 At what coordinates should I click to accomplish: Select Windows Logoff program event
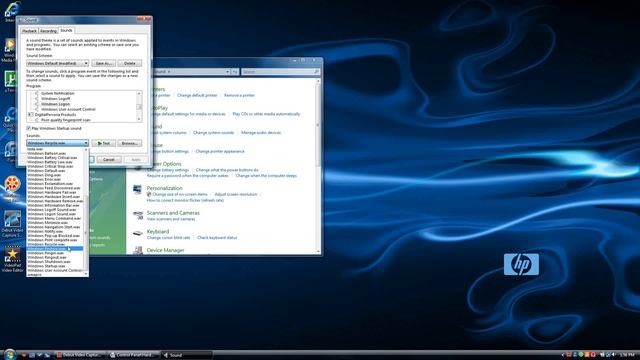pos(56,99)
